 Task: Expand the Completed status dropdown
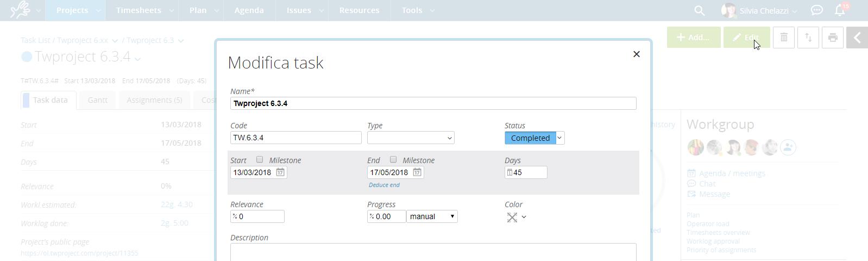(559, 138)
